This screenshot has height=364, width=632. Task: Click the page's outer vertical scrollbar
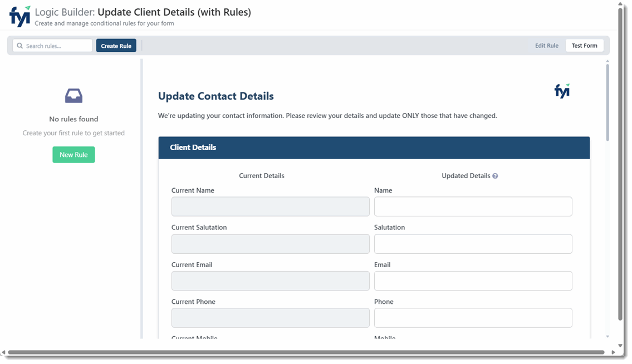click(x=621, y=163)
